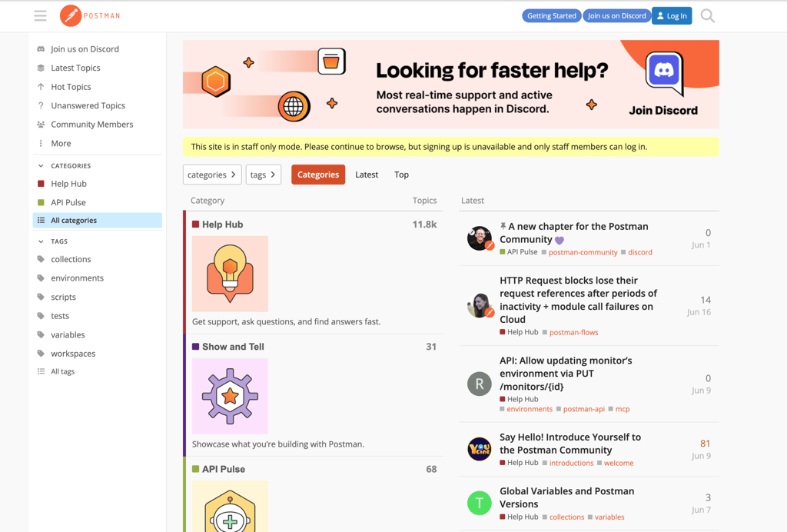The height and width of the screenshot is (532, 787).
Task: Click the All categories list icon
Action: [42, 221]
